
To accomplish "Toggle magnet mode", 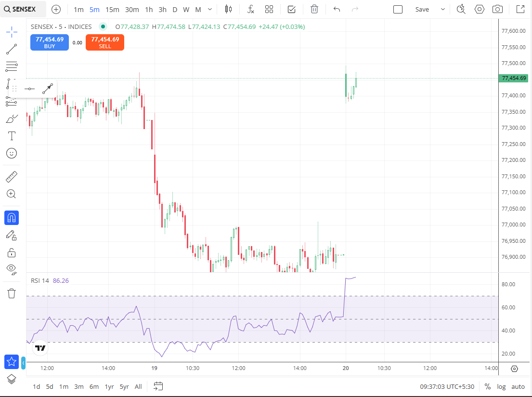I will coord(12,218).
